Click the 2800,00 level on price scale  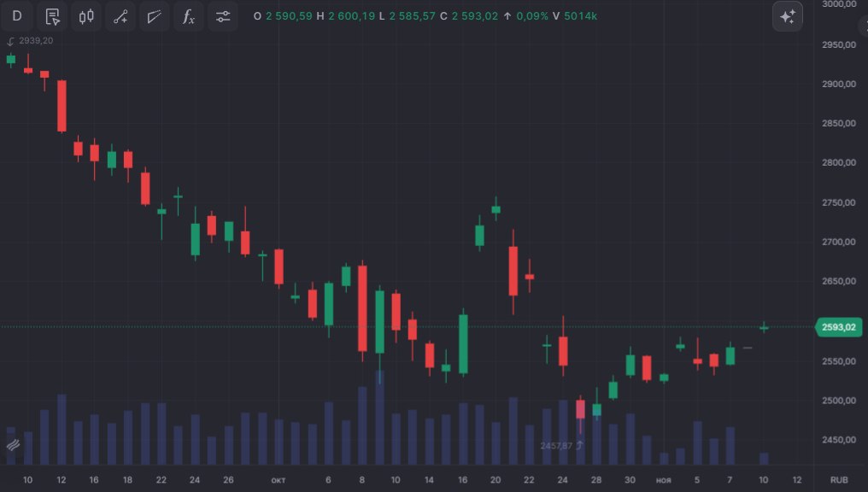pos(838,163)
